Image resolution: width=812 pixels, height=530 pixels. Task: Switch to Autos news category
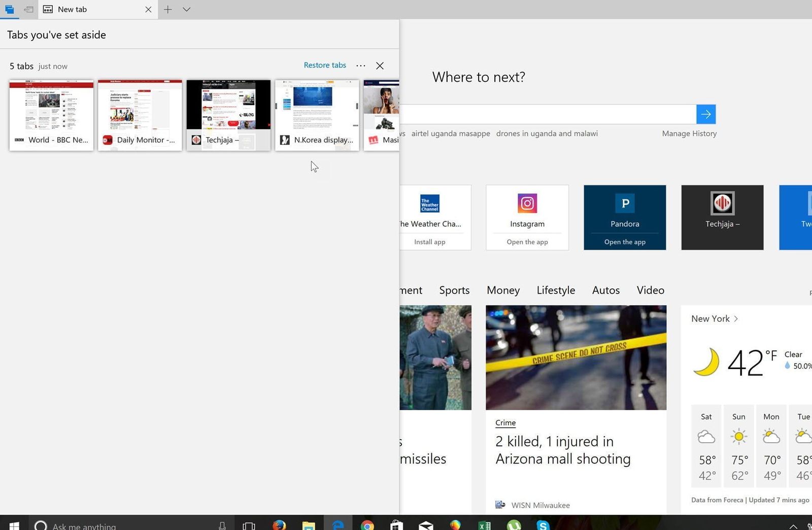tap(606, 290)
